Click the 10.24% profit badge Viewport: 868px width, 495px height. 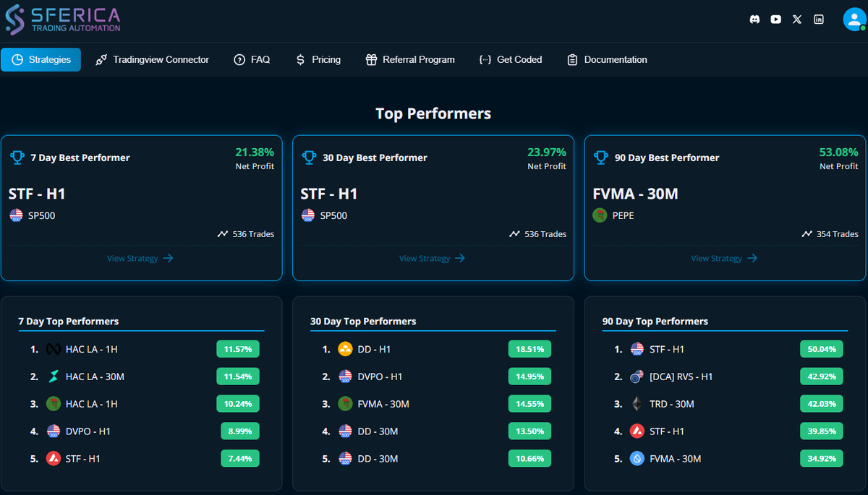(x=238, y=404)
